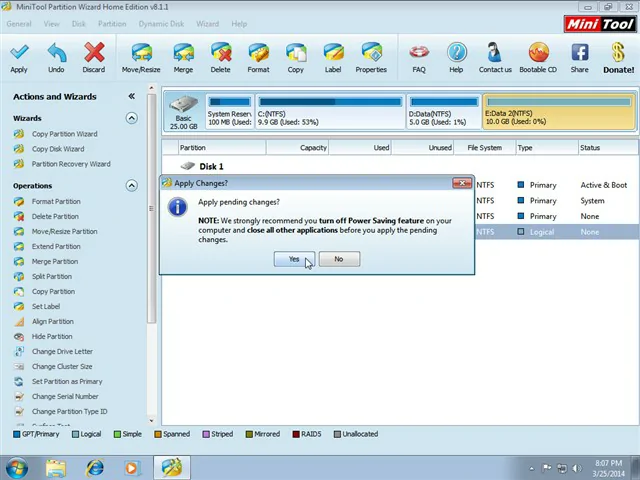Click the Apply toolbar icon
The width and height of the screenshot is (640, 480).
[x=19, y=55]
